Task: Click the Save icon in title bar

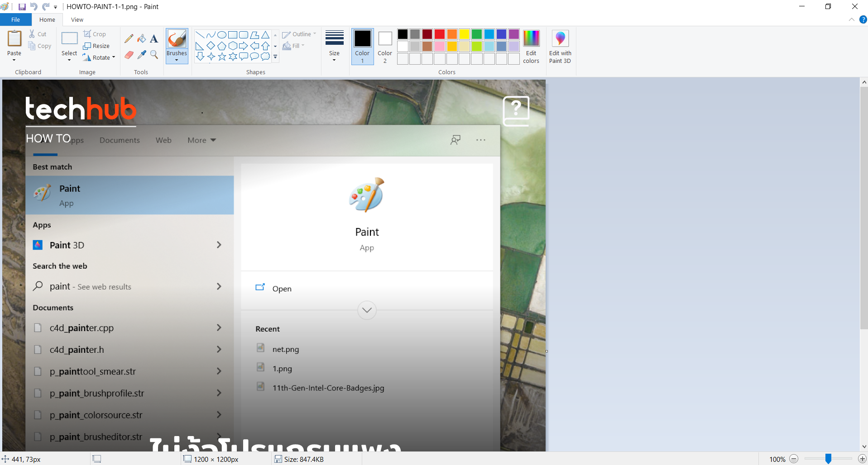Action: 22,7
